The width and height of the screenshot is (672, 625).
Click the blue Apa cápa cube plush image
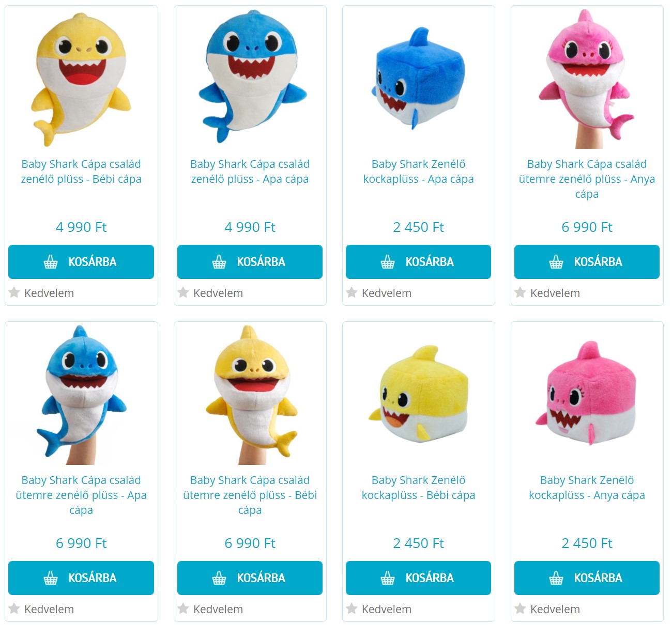(x=418, y=77)
